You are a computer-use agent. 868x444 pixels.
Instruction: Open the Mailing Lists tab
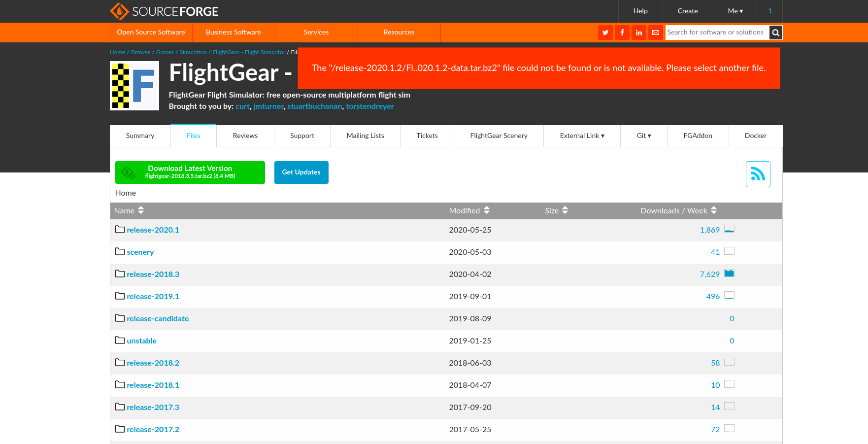[366, 136]
